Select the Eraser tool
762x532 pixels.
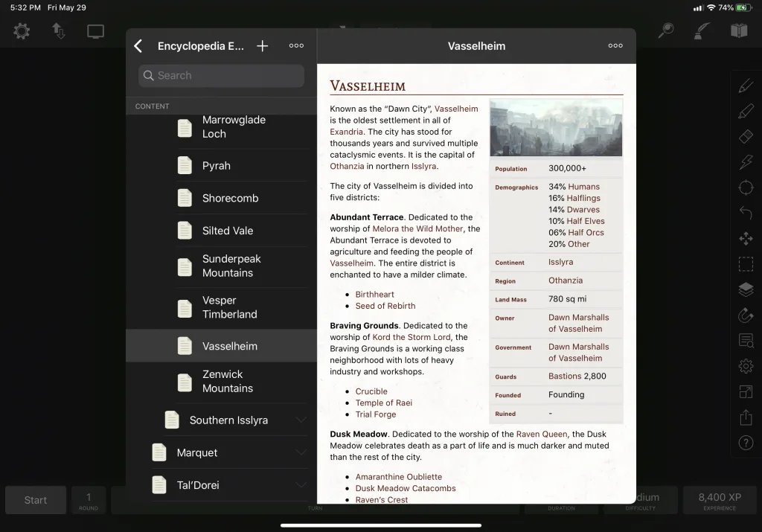(x=746, y=136)
